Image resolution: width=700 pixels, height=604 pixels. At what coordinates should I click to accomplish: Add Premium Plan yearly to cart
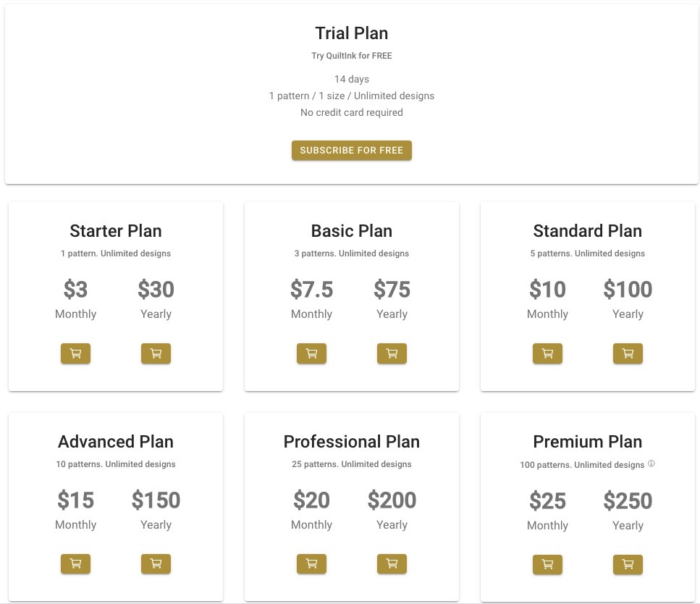coord(628,565)
